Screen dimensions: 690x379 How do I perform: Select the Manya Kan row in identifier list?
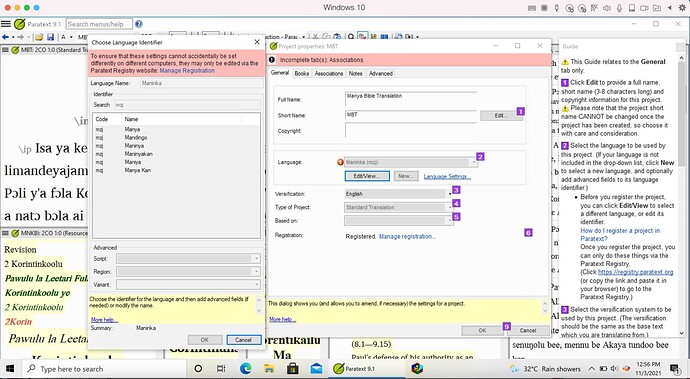(x=176, y=170)
